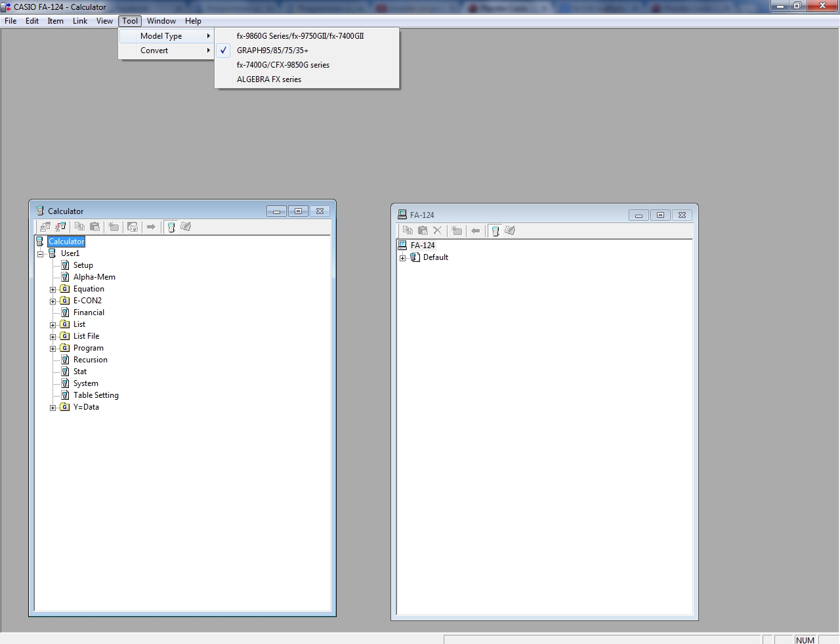Select Alpha-Mem item in tree

(x=94, y=277)
